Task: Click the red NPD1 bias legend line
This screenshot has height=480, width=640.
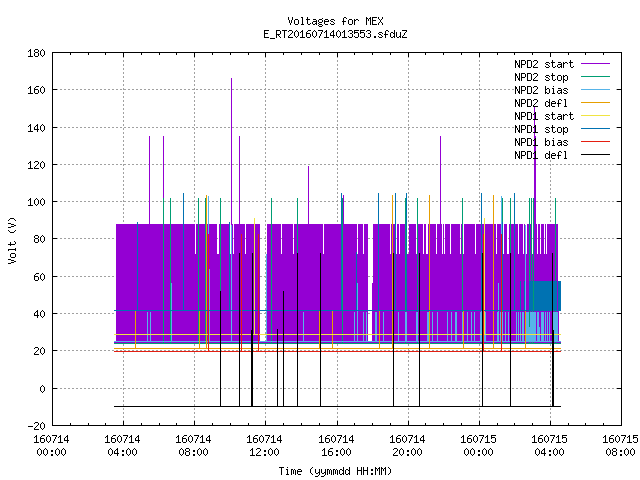Action: pos(596,142)
